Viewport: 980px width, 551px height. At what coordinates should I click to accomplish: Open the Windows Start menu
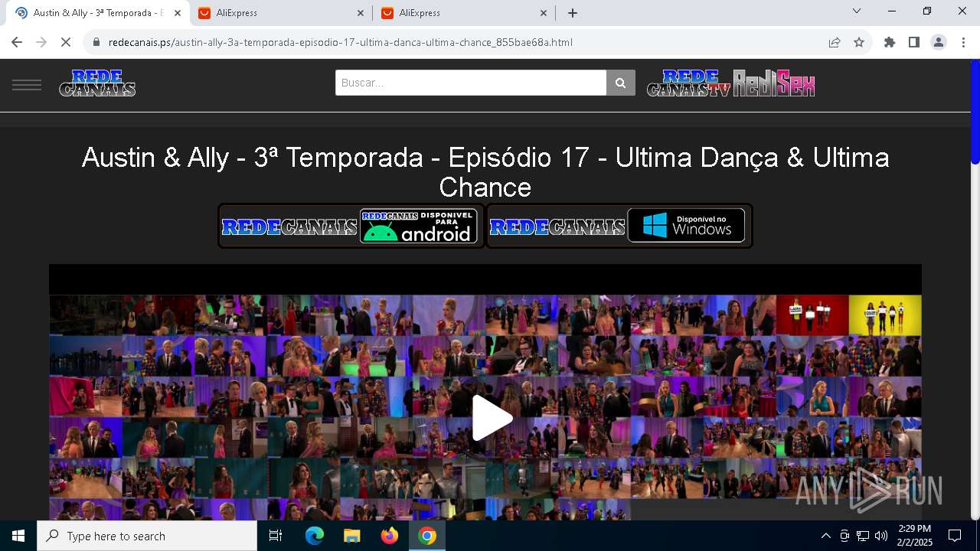(18, 536)
